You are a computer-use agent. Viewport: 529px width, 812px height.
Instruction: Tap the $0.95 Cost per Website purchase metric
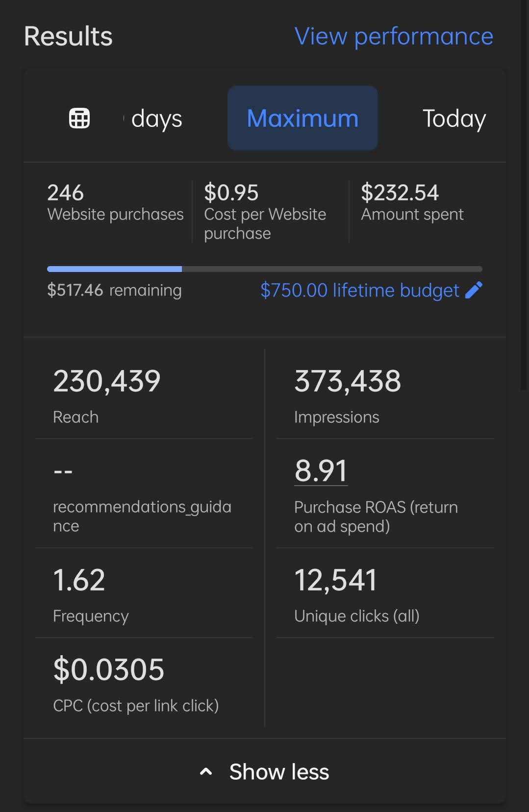[265, 212]
